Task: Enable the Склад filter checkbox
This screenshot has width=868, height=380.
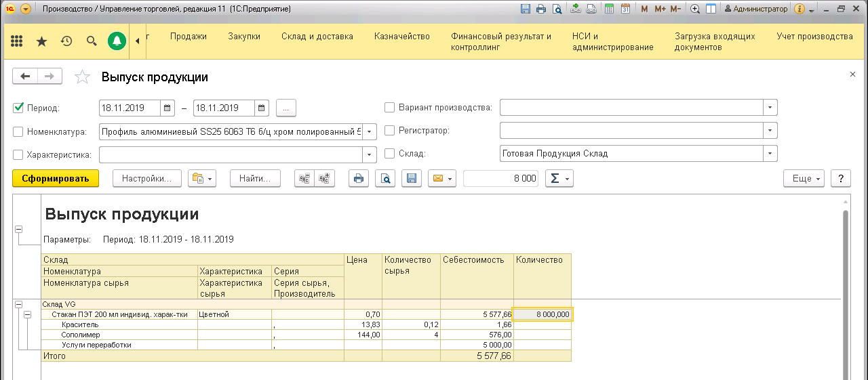Action: (x=390, y=154)
